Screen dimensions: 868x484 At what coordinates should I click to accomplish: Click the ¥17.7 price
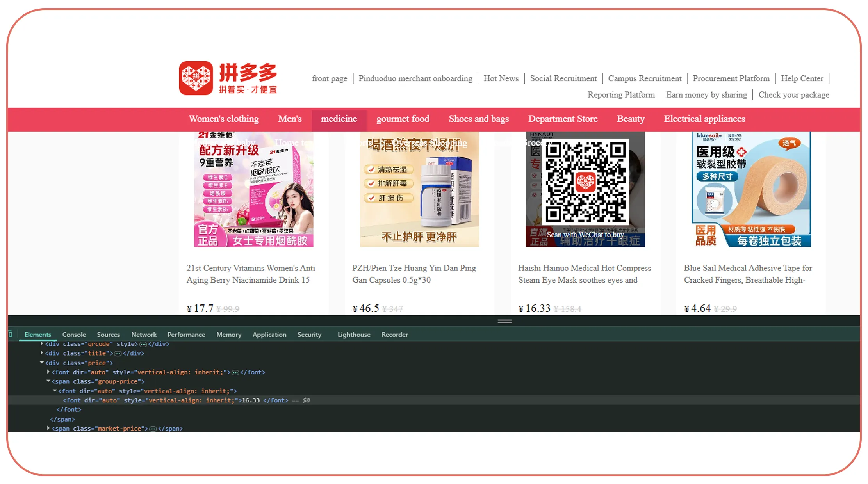tap(200, 309)
